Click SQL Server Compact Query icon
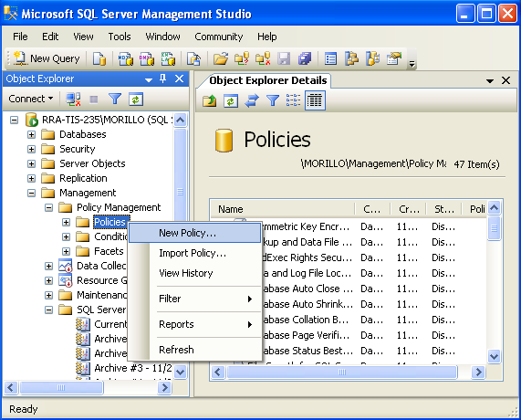The width and height of the screenshot is (521, 420). (193, 58)
